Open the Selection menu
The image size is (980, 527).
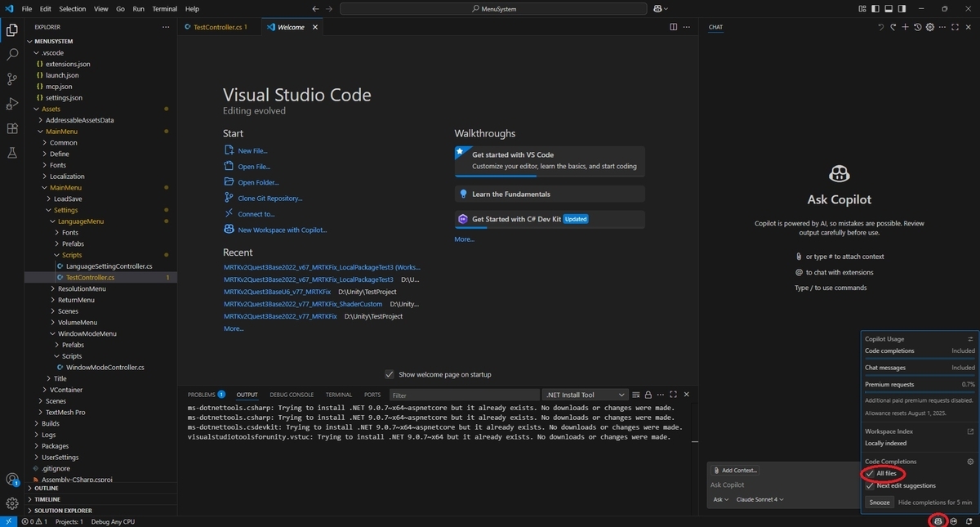coord(73,9)
